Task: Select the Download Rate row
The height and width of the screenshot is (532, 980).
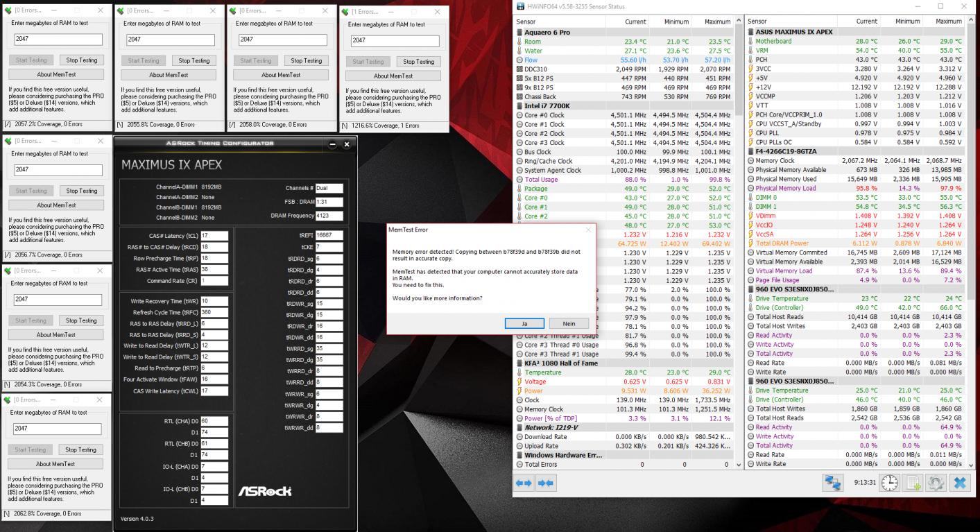Action: tap(624, 437)
